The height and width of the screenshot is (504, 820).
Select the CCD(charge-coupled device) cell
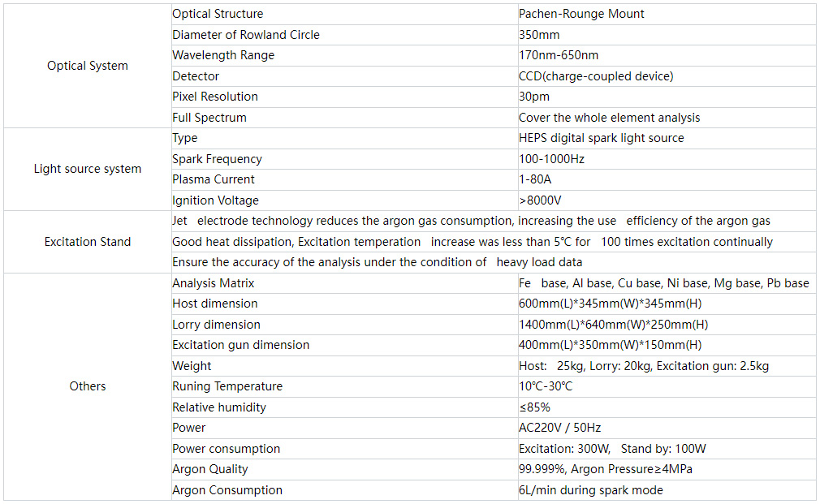pyautogui.click(x=667, y=76)
